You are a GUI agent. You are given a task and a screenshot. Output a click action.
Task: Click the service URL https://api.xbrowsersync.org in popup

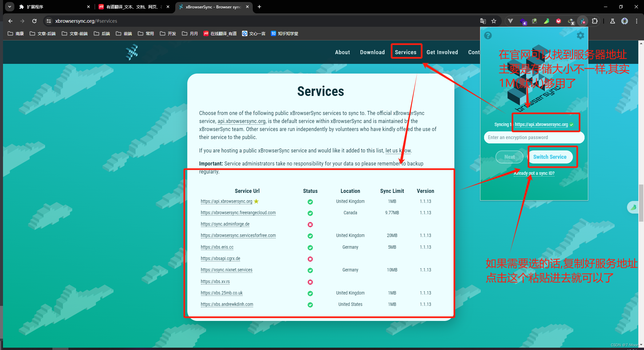(x=541, y=124)
